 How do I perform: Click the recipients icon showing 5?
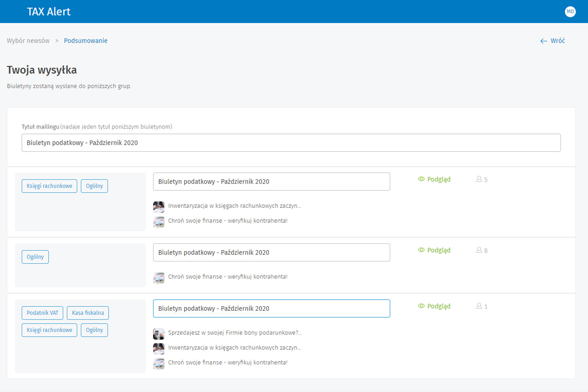point(479,179)
